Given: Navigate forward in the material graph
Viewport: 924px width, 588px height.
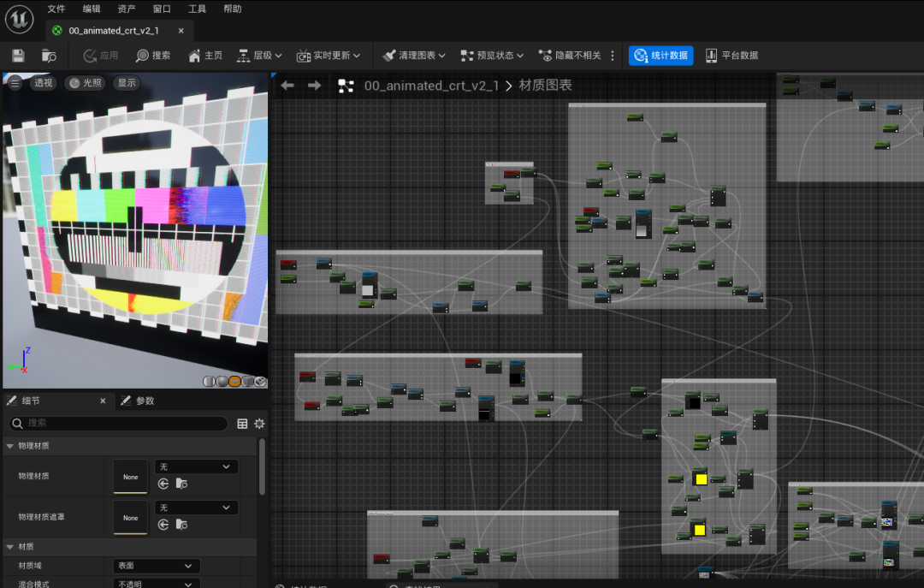Looking at the screenshot, I should coord(315,86).
